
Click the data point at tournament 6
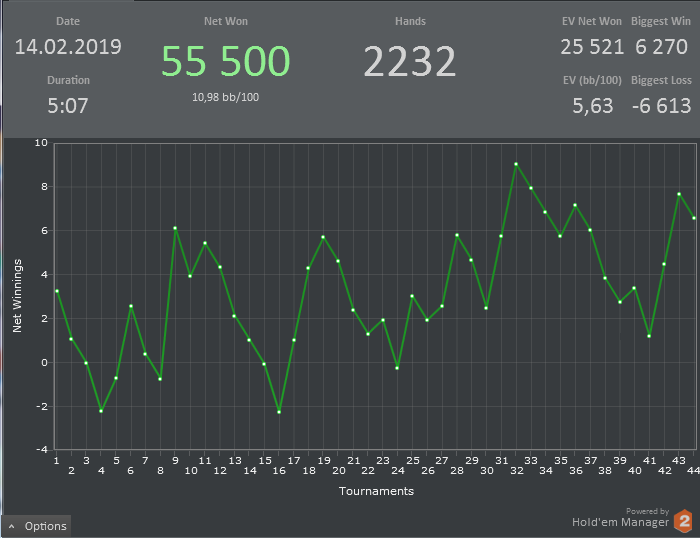131,306
